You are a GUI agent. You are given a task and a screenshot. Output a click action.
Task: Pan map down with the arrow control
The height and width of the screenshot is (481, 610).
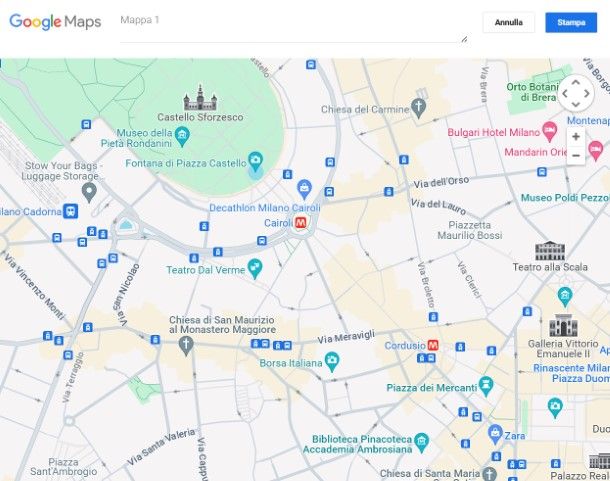(576, 104)
